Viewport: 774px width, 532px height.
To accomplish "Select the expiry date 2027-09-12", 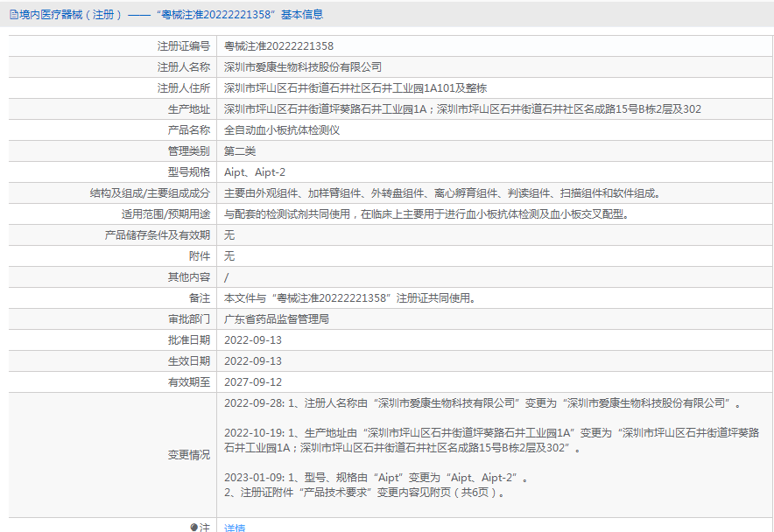I will (x=253, y=382).
